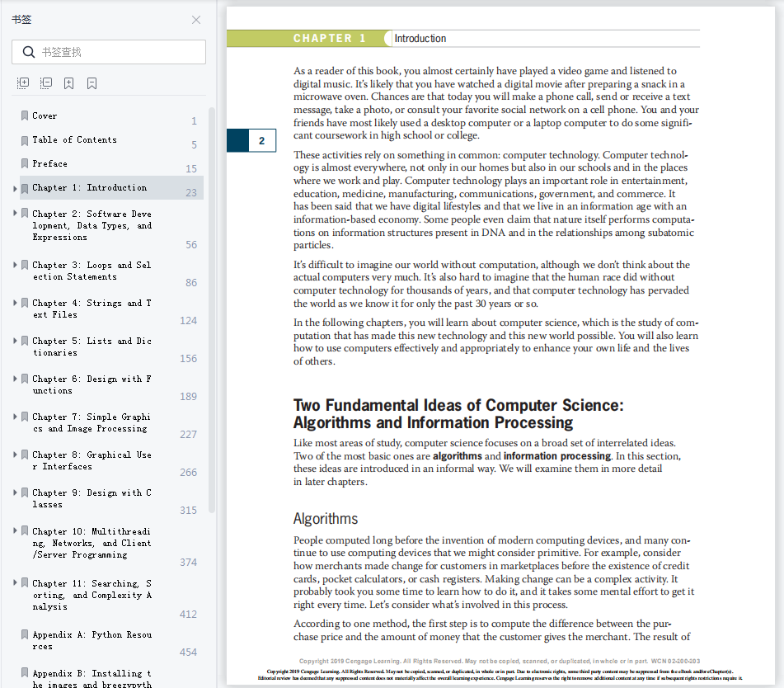Open the Table of Contents bookmark

pyautogui.click(x=74, y=140)
